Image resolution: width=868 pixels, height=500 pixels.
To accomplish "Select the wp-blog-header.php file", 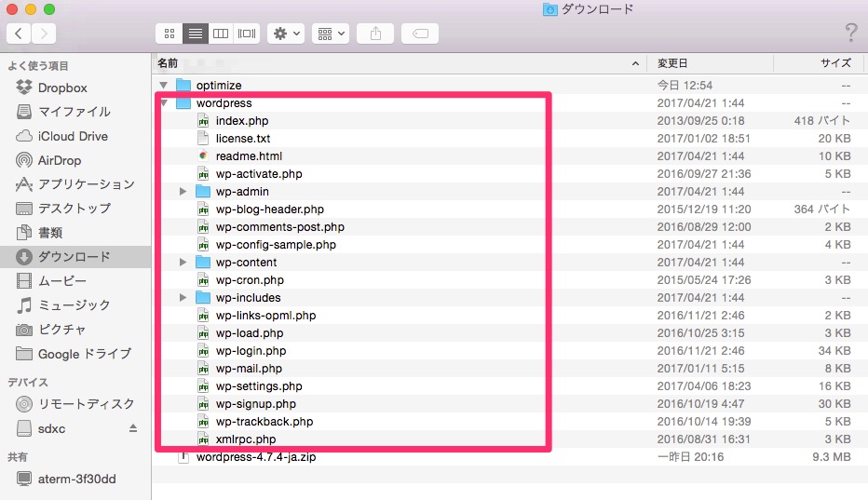I will point(269,209).
